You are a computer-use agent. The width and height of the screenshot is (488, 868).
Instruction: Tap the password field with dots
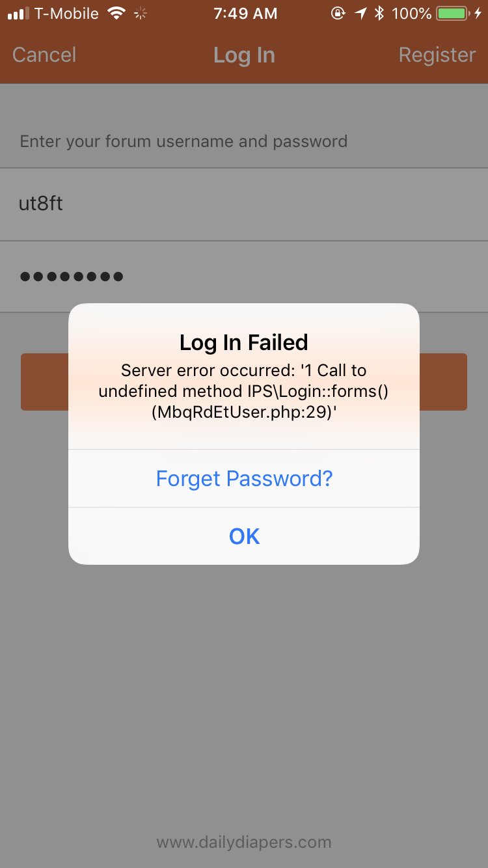(244, 277)
